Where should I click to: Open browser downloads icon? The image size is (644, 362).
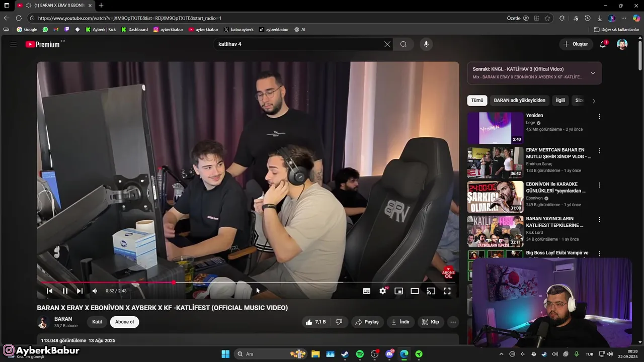coord(600,18)
